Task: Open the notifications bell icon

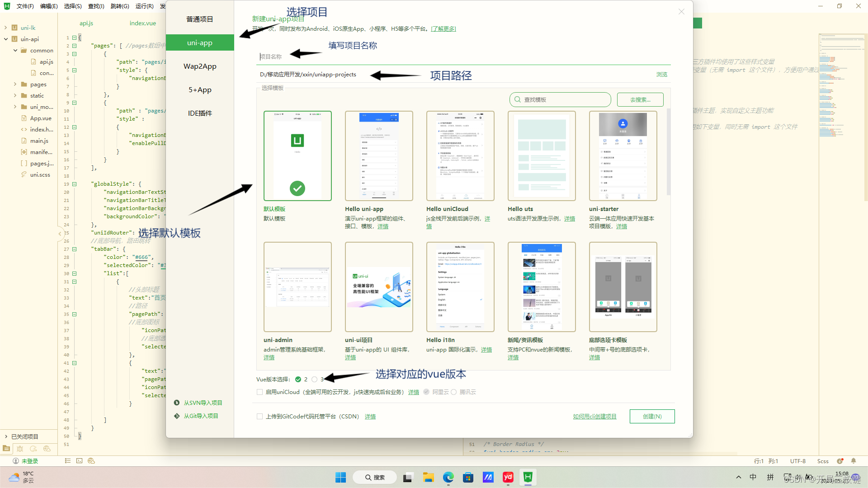Action: [854, 461]
